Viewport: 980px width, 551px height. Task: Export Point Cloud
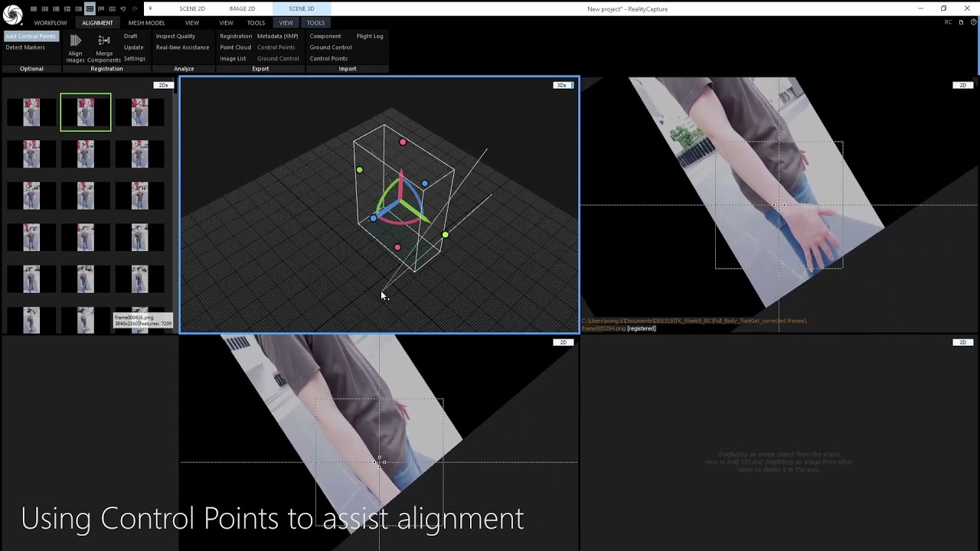coord(235,47)
